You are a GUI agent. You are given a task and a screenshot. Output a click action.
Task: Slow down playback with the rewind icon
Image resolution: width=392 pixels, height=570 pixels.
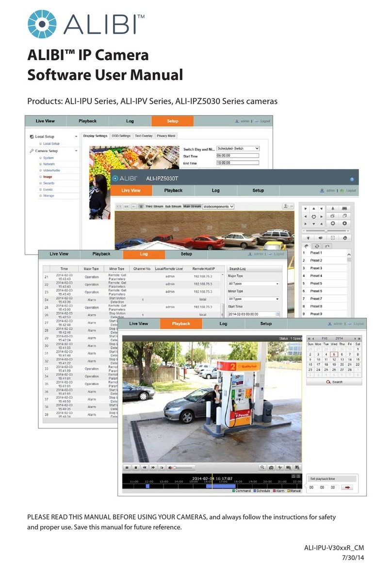point(145,468)
